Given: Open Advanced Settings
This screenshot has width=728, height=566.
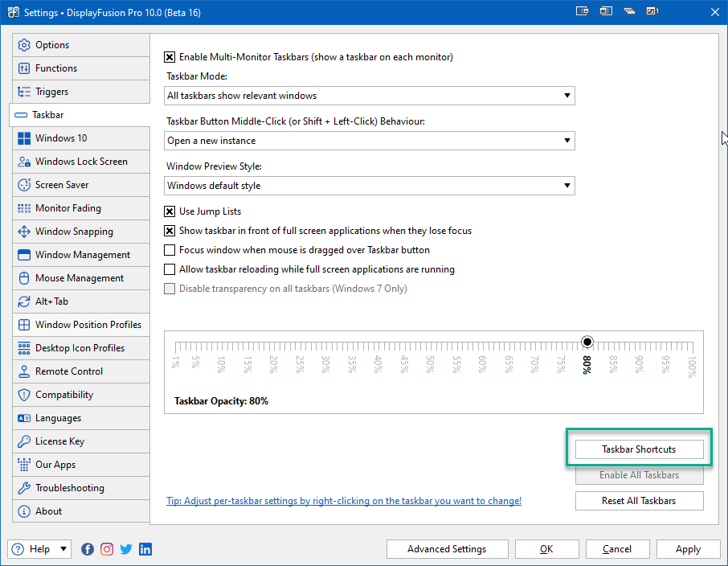Looking at the screenshot, I should (x=447, y=549).
